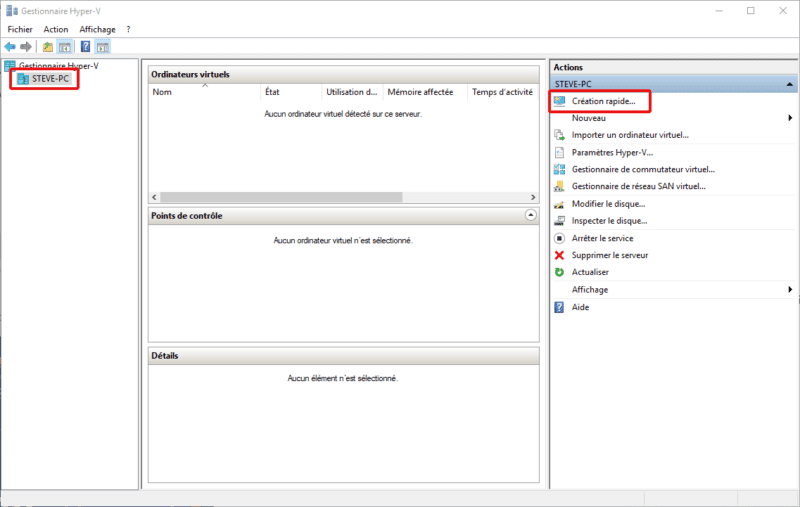
Task: Expand the Affichage submenu arrow in Actions
Action: click(x=790, y=289)
